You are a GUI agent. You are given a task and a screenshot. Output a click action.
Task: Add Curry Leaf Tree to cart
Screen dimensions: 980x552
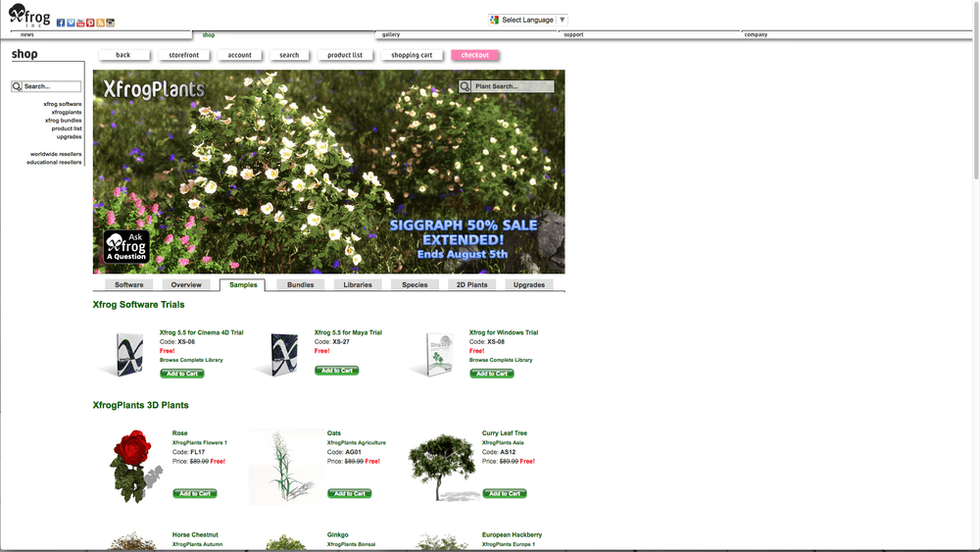coord(505,494)
